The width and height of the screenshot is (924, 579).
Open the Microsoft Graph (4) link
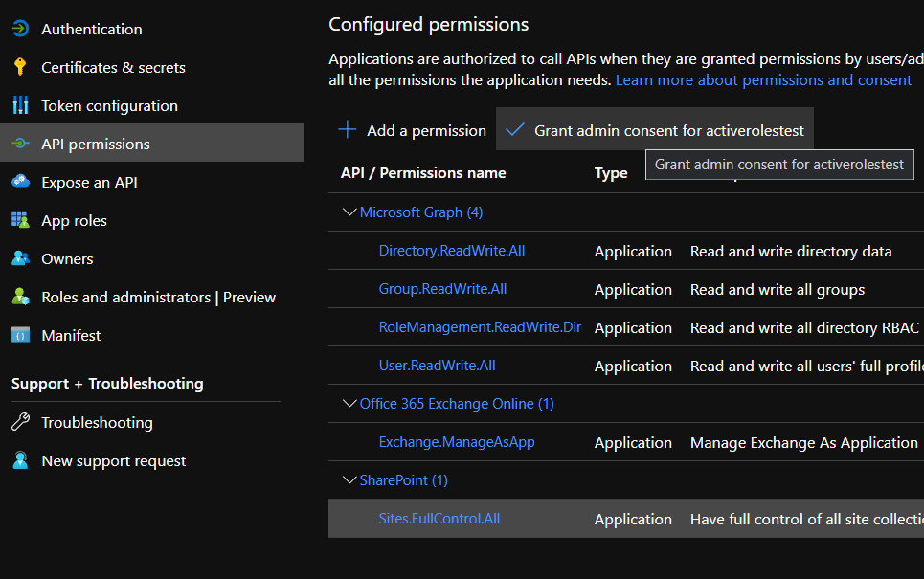coord(421,212)
